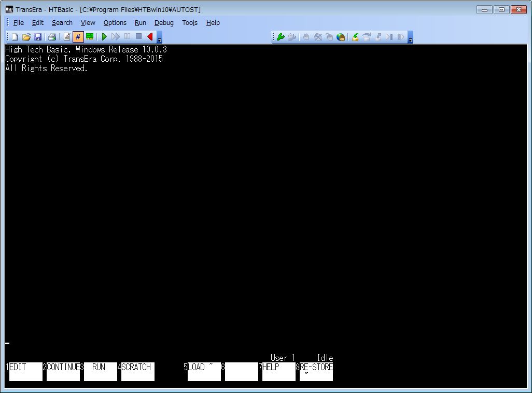Click the green interface card icon
532x393 pixels.
[x=90, y=37]
